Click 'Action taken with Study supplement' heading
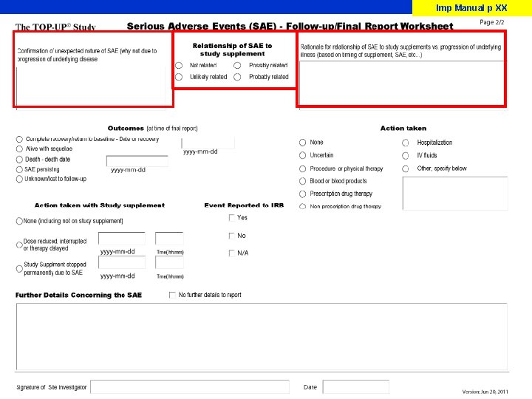This screenshot has height=399, width=532. [100, 205]
